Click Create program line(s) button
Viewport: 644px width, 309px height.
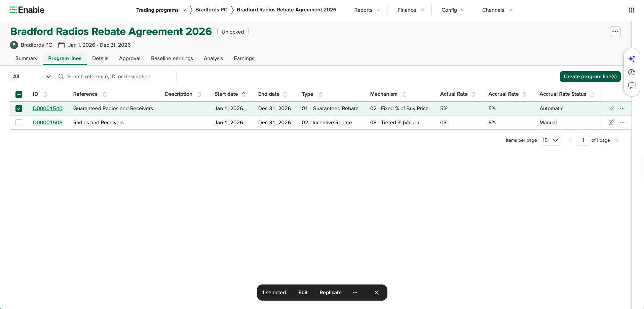point(590,77)
